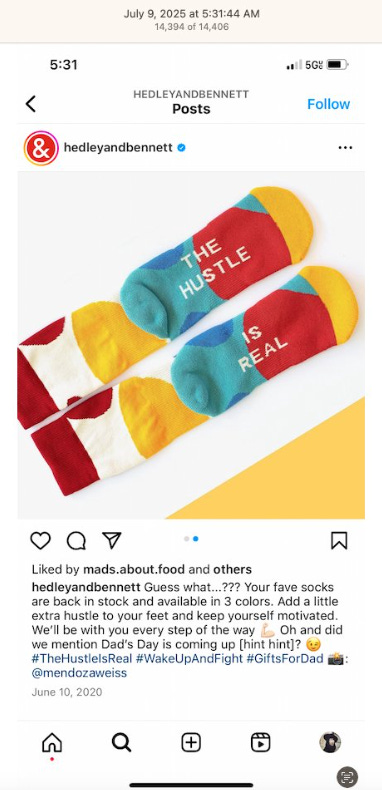The width and height of the screenshot is (382, 790).
Task: Open profile avatar in bottom bar
Action: tap(330, 742)
